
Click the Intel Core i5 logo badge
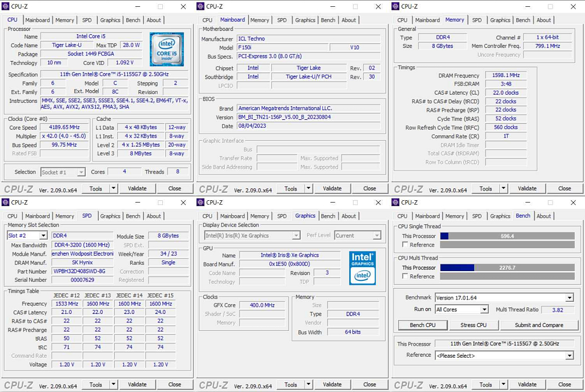click(167, 49)
